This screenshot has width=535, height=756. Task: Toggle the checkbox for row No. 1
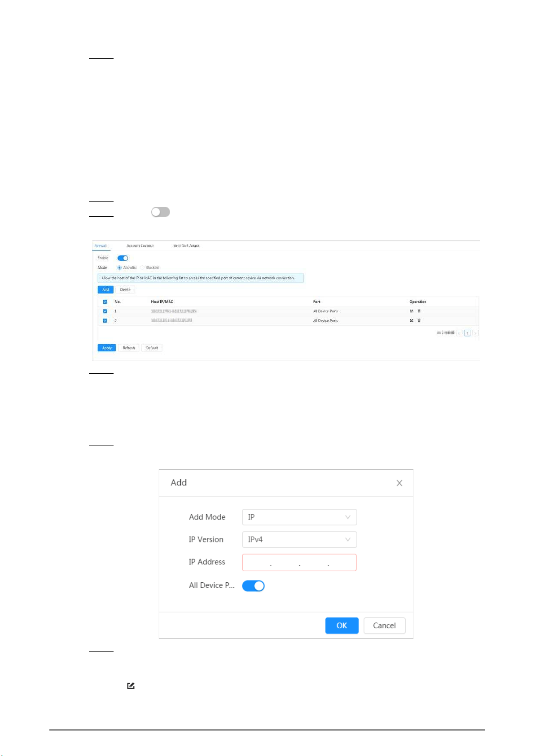pyautogui.click(x=105, y=311)
